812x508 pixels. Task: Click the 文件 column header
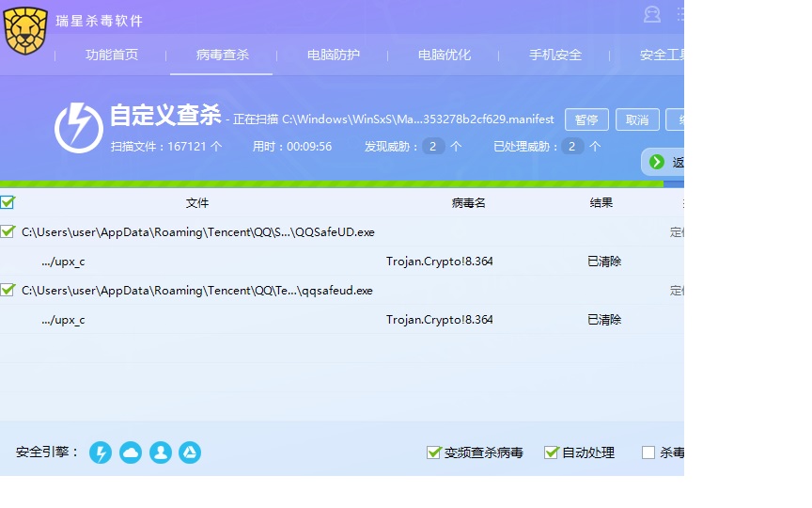197,202
